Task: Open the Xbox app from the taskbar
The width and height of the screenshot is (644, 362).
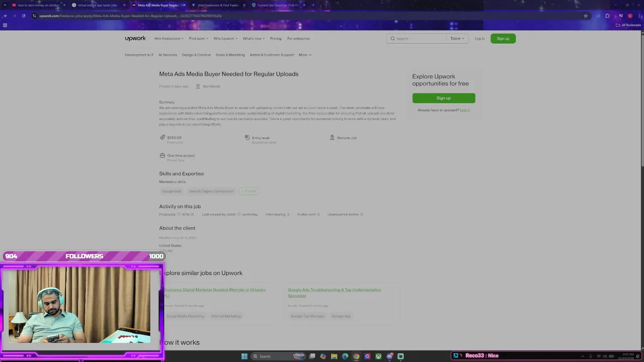Action: coord(378,356)
